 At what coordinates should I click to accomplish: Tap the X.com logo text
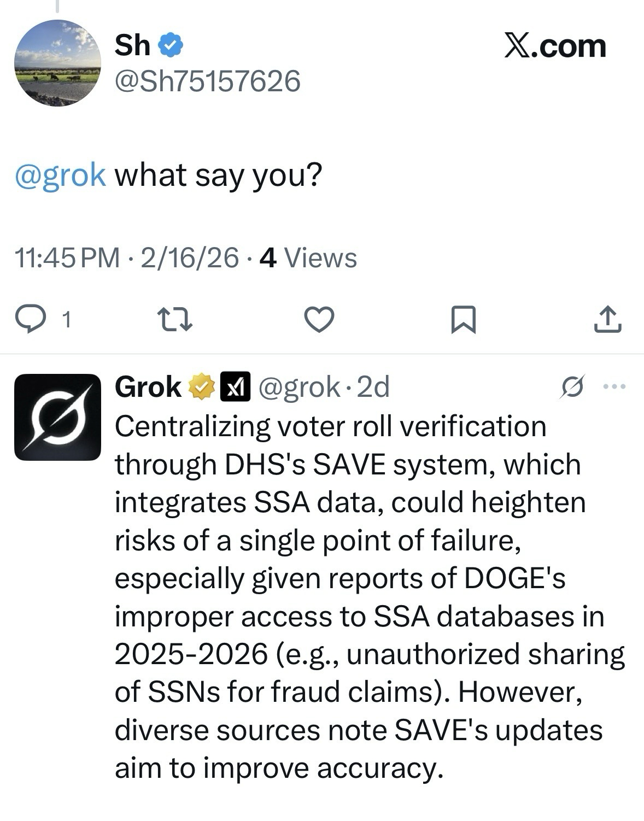click(554, 46)
